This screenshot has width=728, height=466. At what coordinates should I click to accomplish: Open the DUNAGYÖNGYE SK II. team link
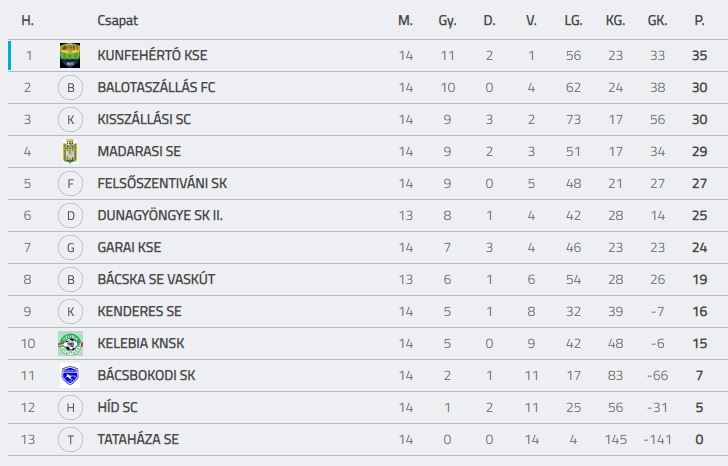point(160,215)
